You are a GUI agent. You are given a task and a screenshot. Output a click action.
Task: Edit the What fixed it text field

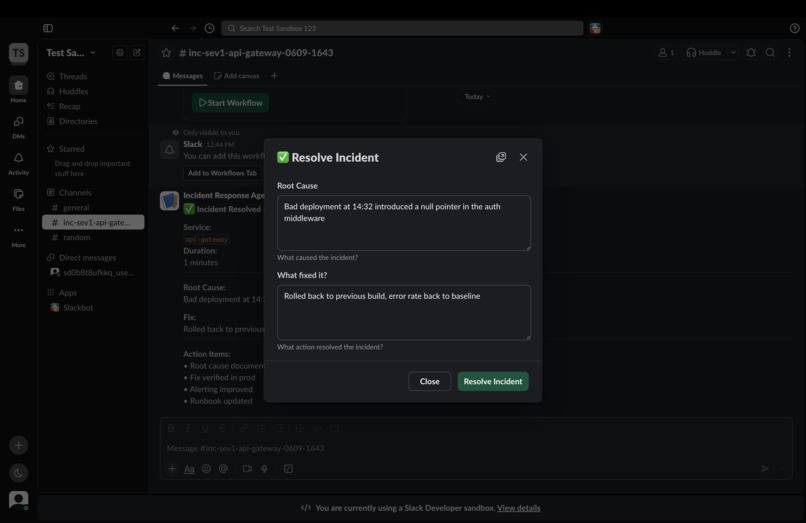pos(404,312)
